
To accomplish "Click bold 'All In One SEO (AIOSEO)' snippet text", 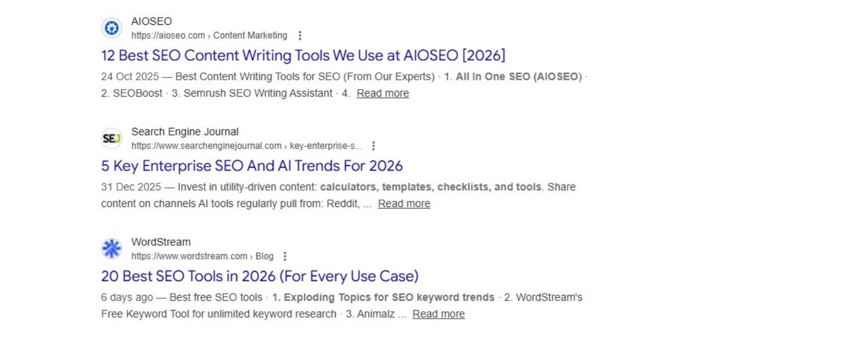I will [518, 76].
